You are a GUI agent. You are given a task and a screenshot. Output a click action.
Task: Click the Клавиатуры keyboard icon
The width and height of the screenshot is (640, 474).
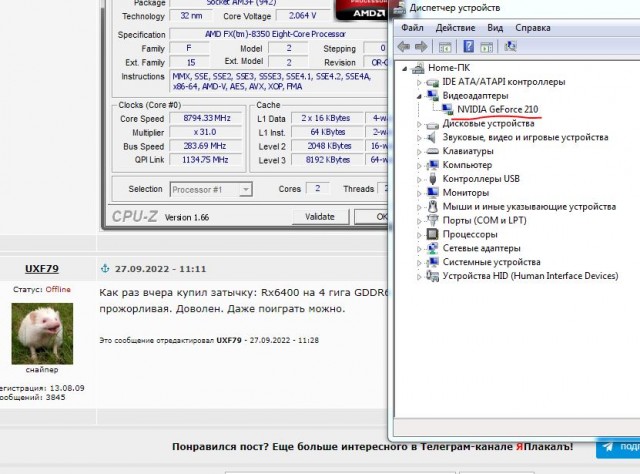click(432, 151)
